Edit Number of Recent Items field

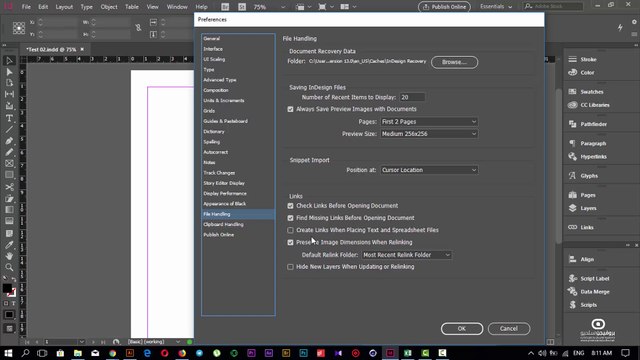412,97
